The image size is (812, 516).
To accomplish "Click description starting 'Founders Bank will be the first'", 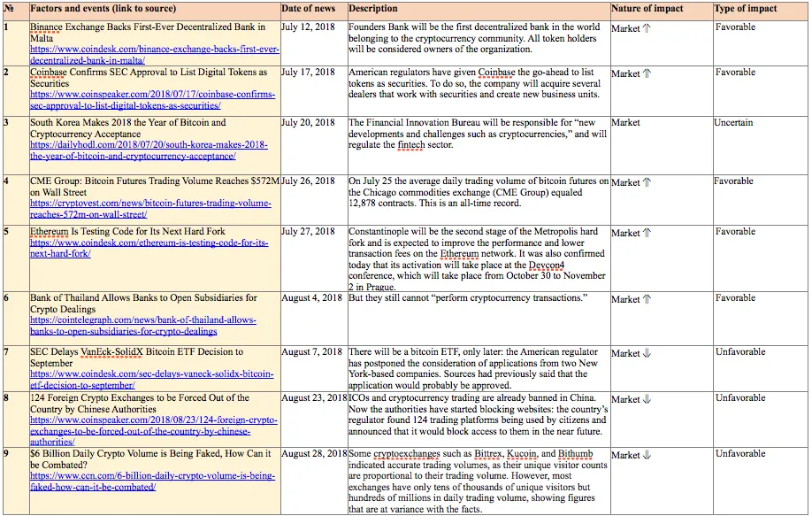I will tap(474, 38).
